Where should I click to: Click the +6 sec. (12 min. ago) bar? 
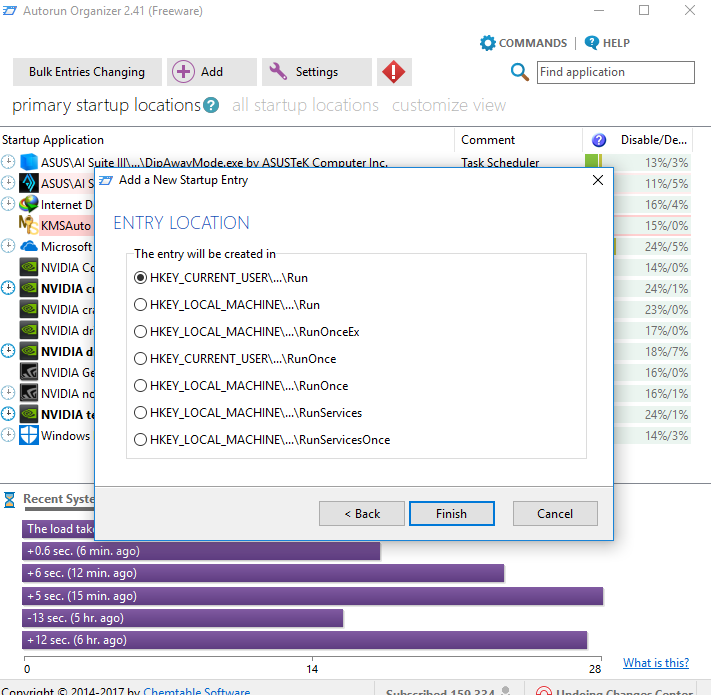263,573
